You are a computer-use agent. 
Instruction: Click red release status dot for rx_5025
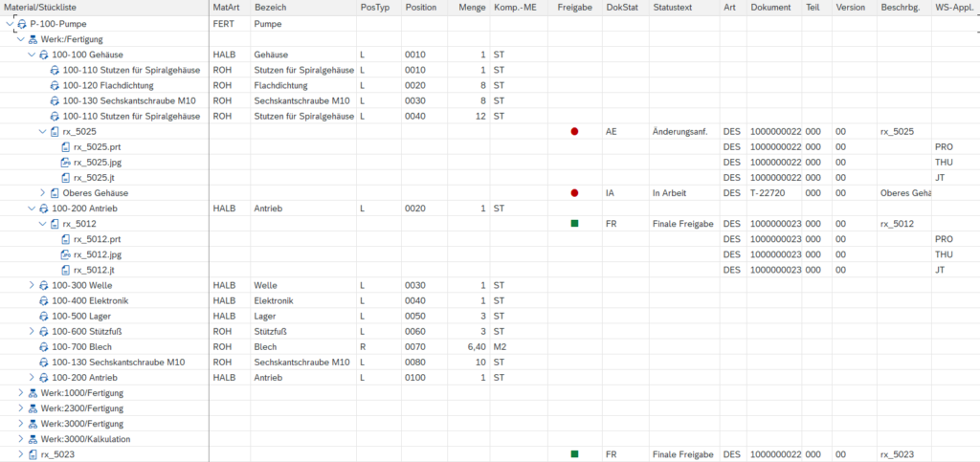tap(574, 132)
